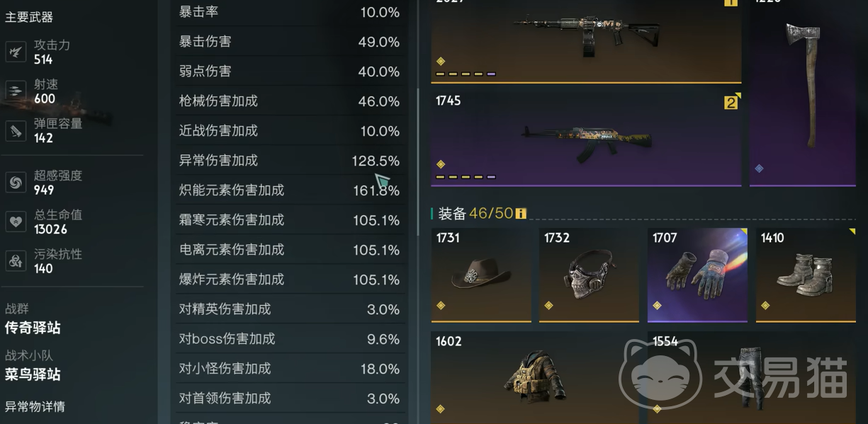The image size is (868, 424).
Task: Click the pollution resistance 污染抗性 biohazard icon
Action: point(16,261)
